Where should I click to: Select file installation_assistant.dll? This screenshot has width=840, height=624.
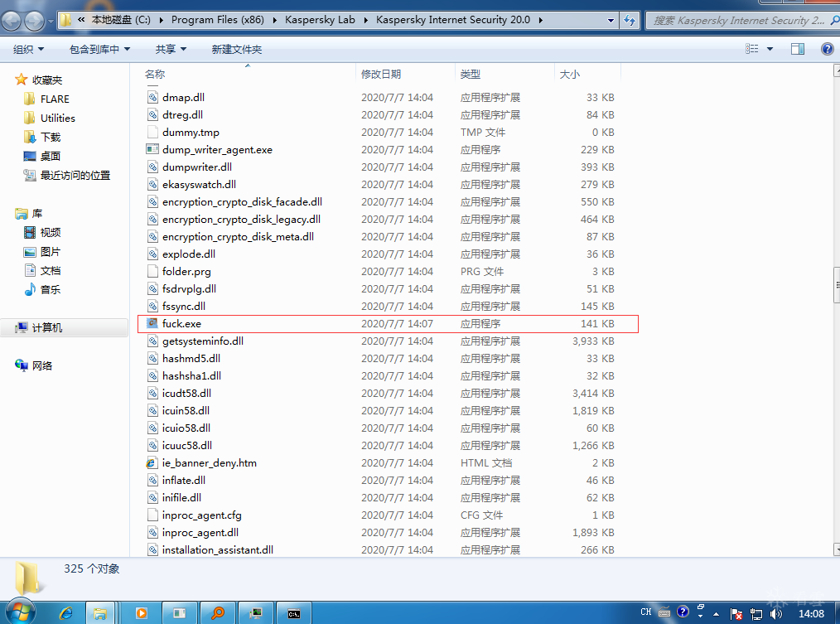click(218, 549)
